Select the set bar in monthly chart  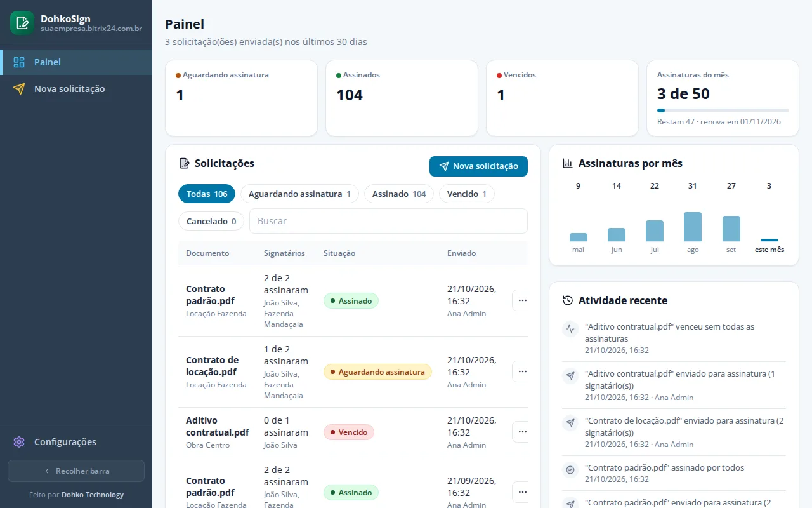(731, 229)
